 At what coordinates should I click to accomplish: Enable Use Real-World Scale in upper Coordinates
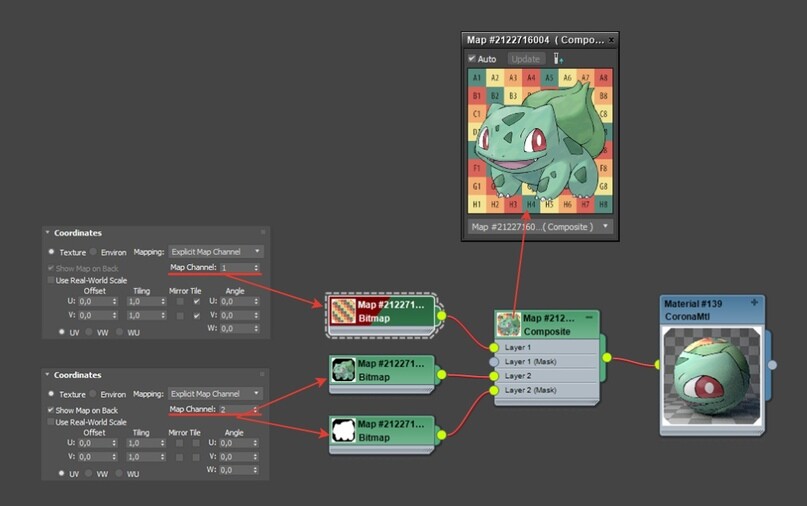50,280
